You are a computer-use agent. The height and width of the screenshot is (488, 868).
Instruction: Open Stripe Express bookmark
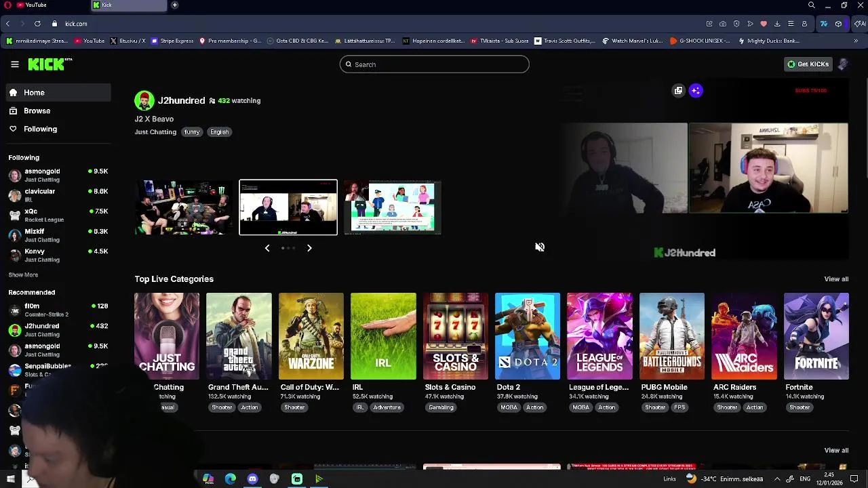point(172,41)
